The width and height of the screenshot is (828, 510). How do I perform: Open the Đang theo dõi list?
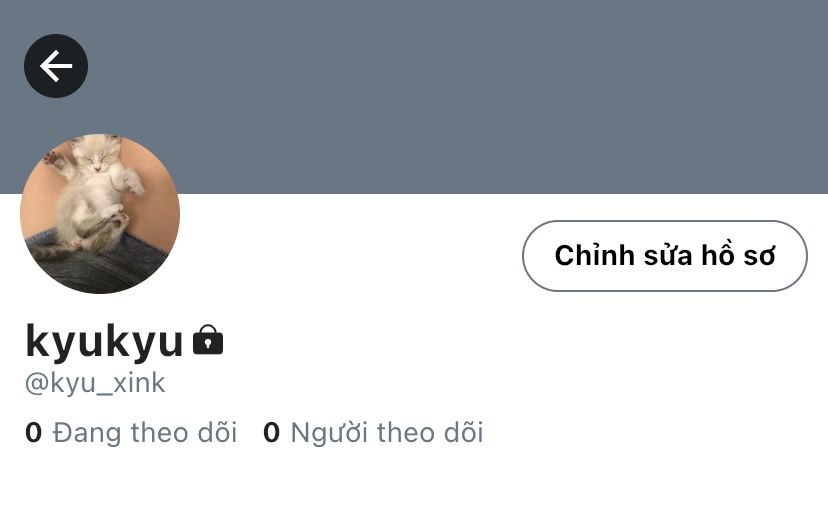[x=131, y=432]
